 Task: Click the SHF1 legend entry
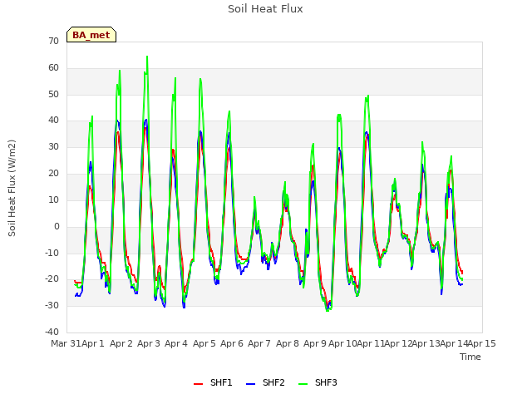point(213,382)
